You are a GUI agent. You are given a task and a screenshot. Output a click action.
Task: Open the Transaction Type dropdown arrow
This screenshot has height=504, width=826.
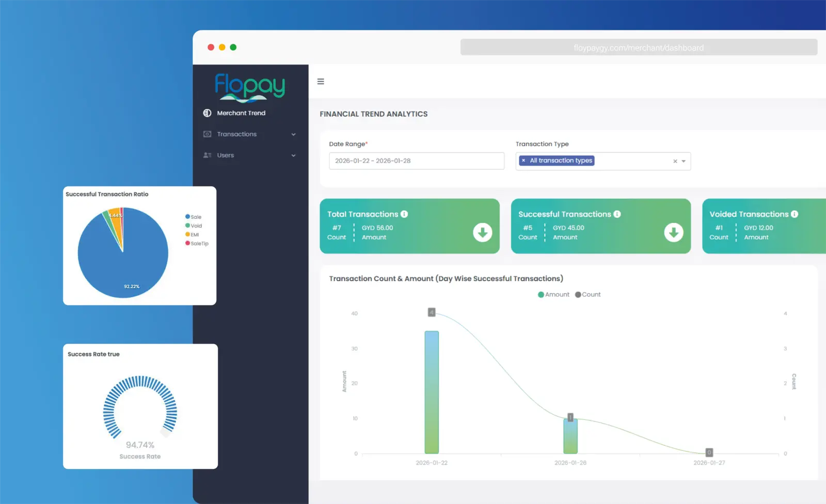(x=684, y=161)
